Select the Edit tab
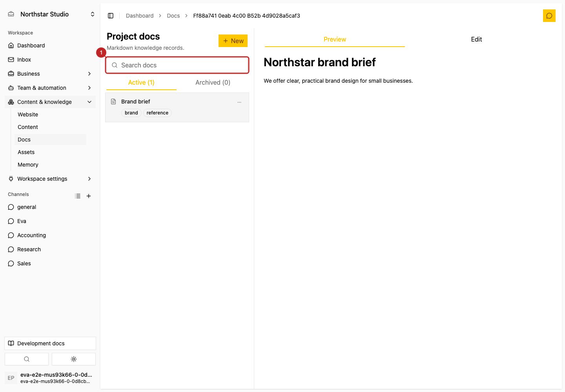 [476, 40]
